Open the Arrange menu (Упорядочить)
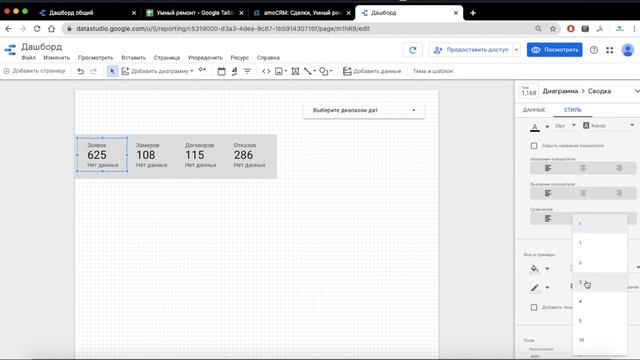This screenshot has height=360, width=640. (205, 58)
